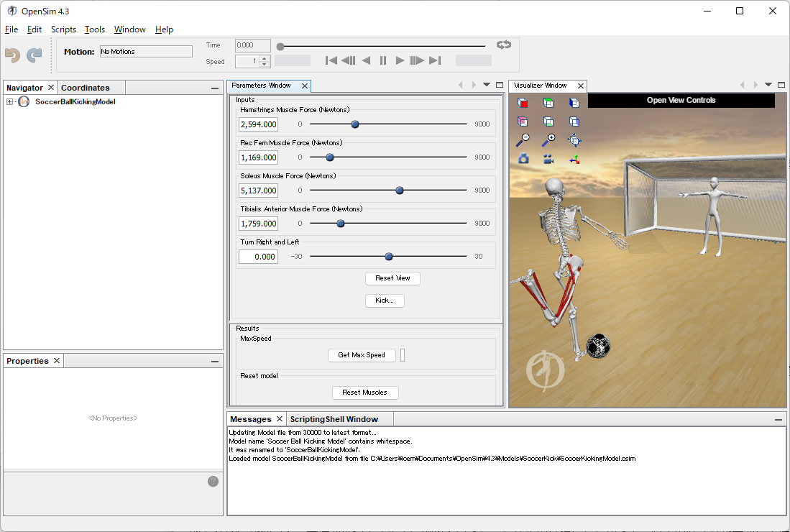790x532 pixels.
Task: Click the Soleus Muscle Force slider handle
Action: click(x=400, y=191)
